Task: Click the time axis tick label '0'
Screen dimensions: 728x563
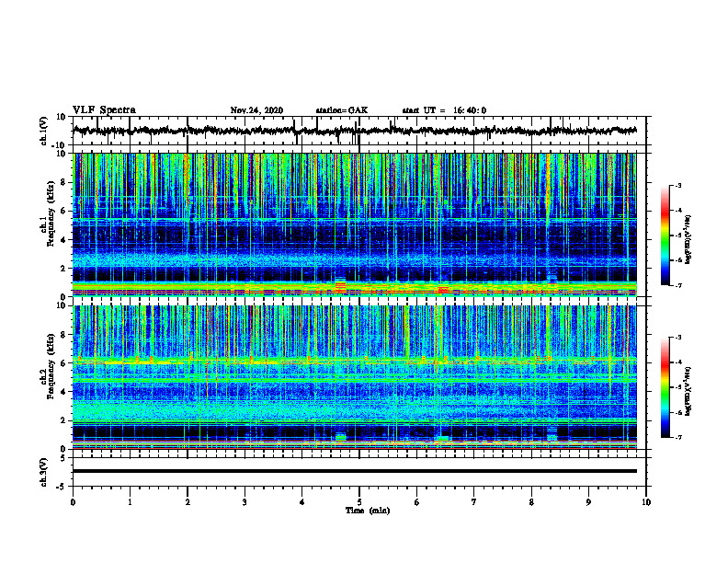Action: [x=73, y=502]
